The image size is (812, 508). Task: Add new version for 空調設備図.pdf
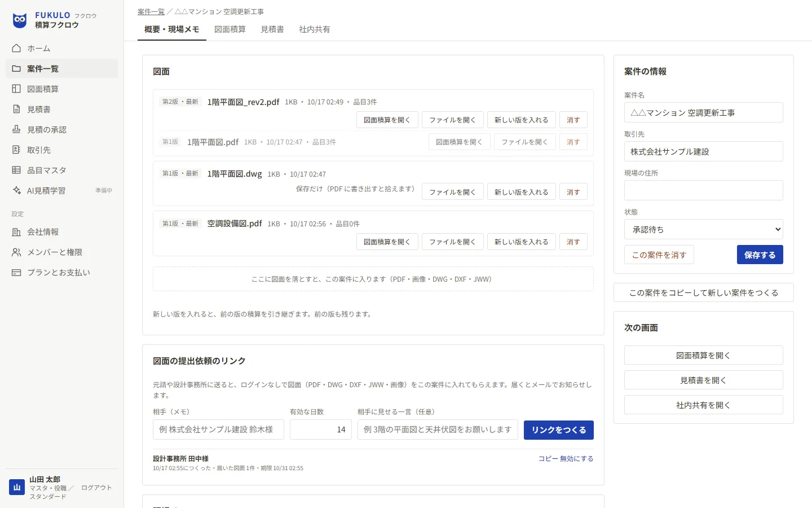pyautogui.click(x=522, y=242)
